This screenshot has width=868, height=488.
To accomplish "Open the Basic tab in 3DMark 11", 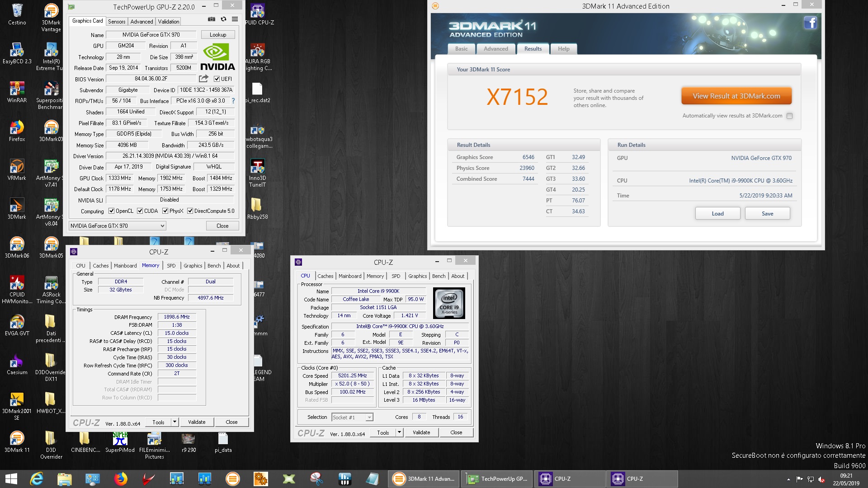I will point(461,49).
